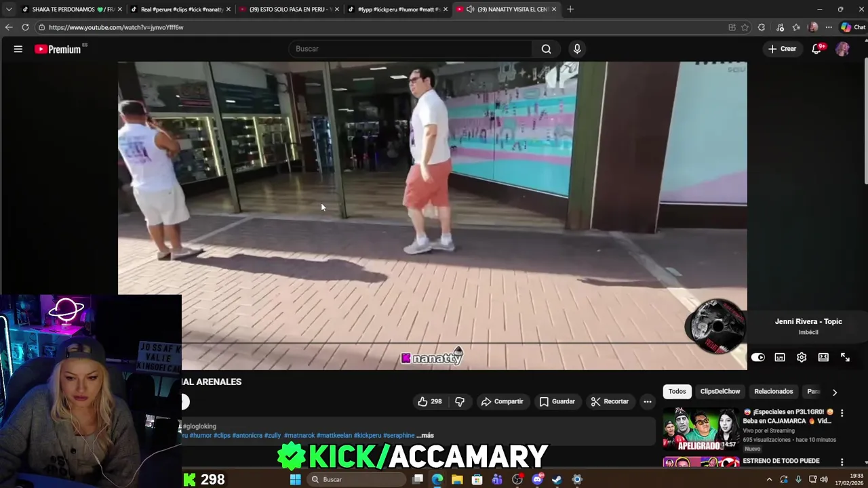
Task: Switch to the #fypp #kickperu browser tab
Action: (x=398, y=9)
